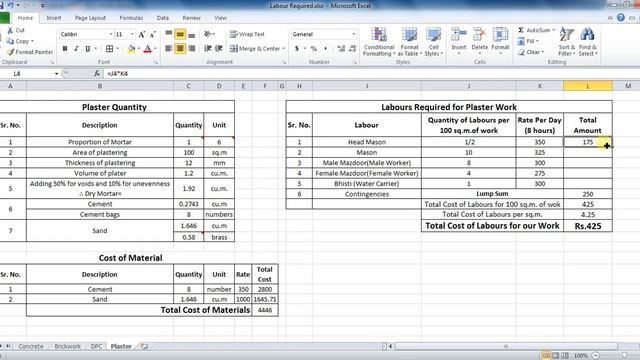640x360 pixels.
Task: Apply Percent Style icon
Action: [313, 49]
